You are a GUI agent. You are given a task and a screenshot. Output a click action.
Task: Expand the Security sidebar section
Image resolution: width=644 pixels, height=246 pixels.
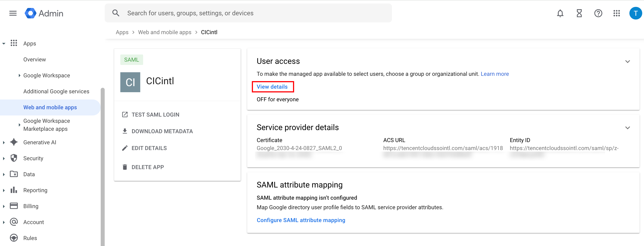[x=4, y=158]
